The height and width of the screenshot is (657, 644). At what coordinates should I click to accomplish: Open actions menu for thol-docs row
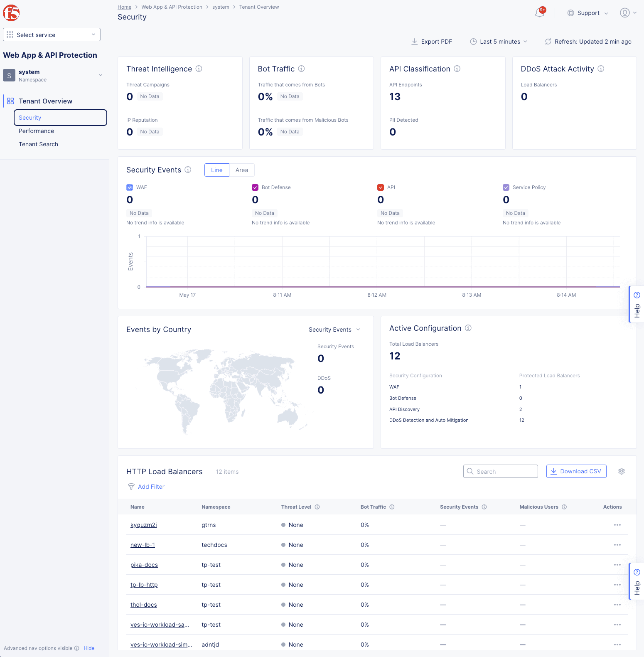(x=617, y=605)
